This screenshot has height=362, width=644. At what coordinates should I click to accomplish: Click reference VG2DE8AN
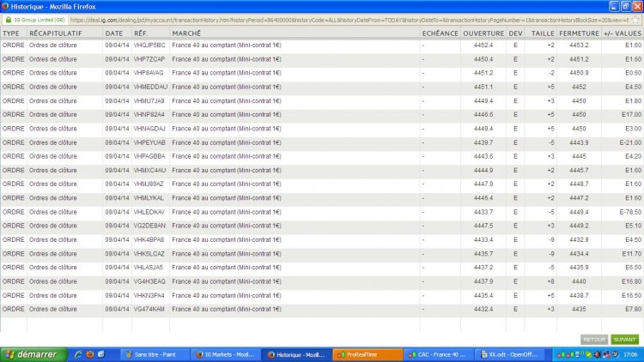pos(149,226)
